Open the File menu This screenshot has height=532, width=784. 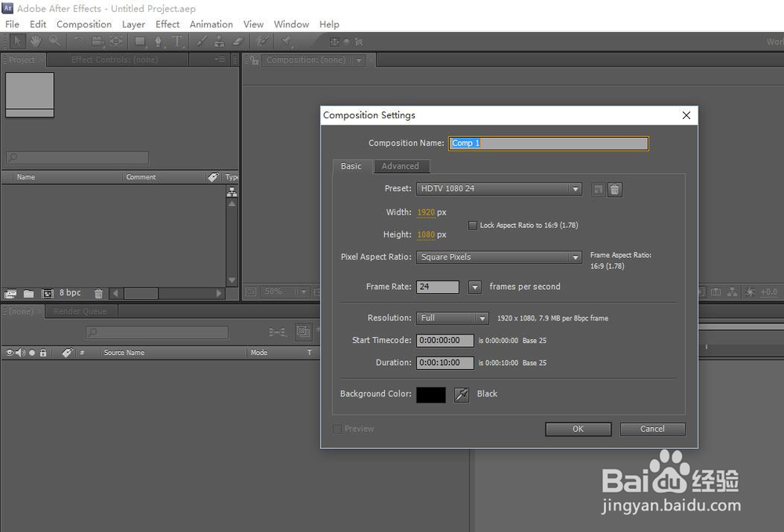click(x=12, y=24)
